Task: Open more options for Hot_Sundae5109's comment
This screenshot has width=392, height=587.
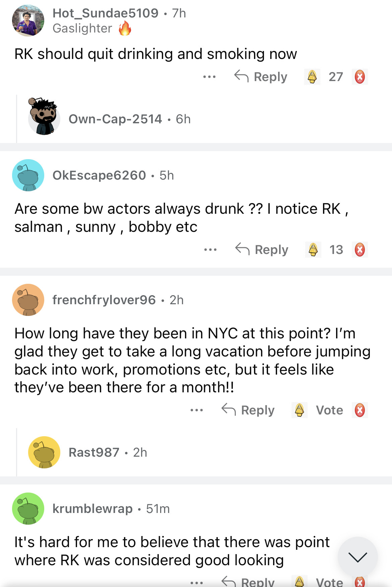Action: [209, 77]
